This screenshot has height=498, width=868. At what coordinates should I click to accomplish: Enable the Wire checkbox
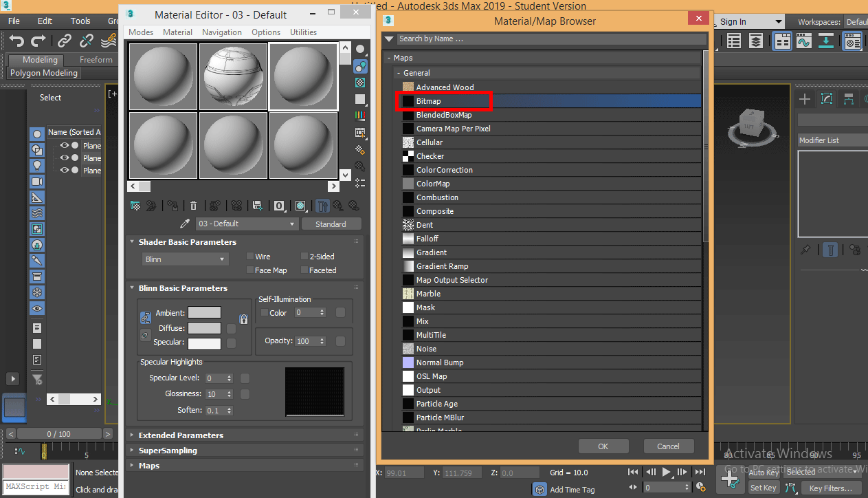click(x=250, y=256)
